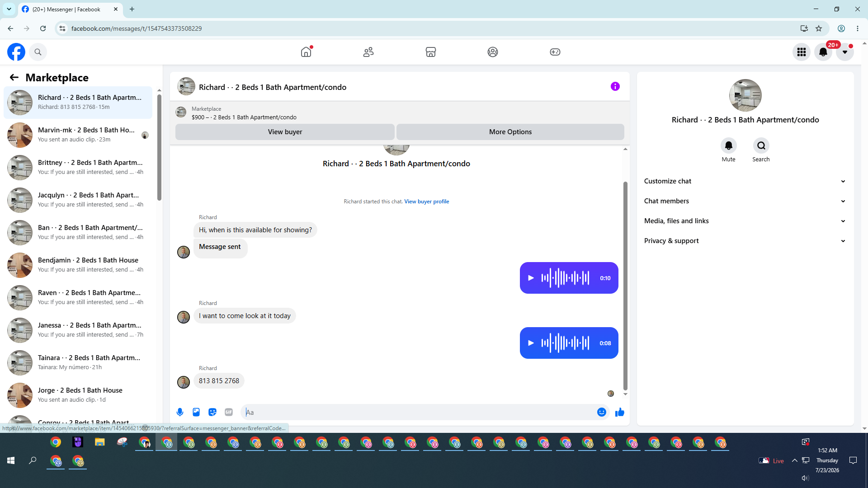Open Ban's apartment conversation
Screen dimensions: 868x488
tap(78, 233)
